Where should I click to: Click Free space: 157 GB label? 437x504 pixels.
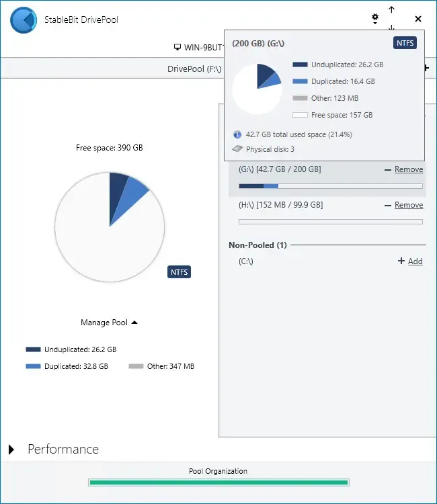click(x=342, y=115)
